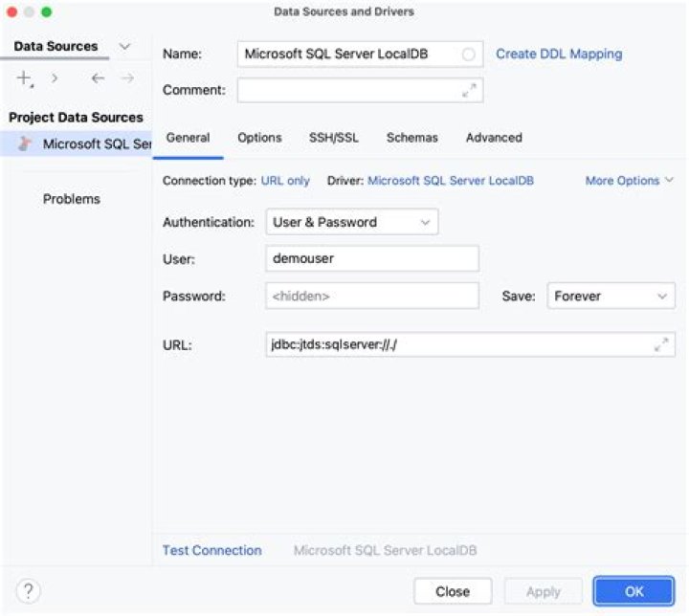This screenshot has width=689, height=616.
Task: Go back with the left arrow icon
Action: tap(98, 78)
